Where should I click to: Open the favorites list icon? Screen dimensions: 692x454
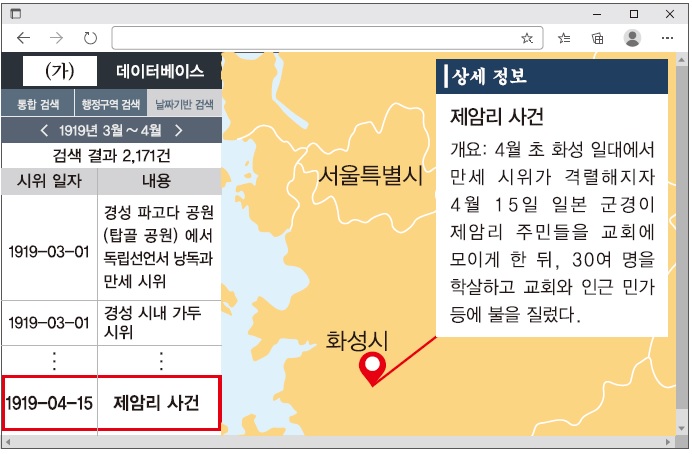[x=565, y=38]
